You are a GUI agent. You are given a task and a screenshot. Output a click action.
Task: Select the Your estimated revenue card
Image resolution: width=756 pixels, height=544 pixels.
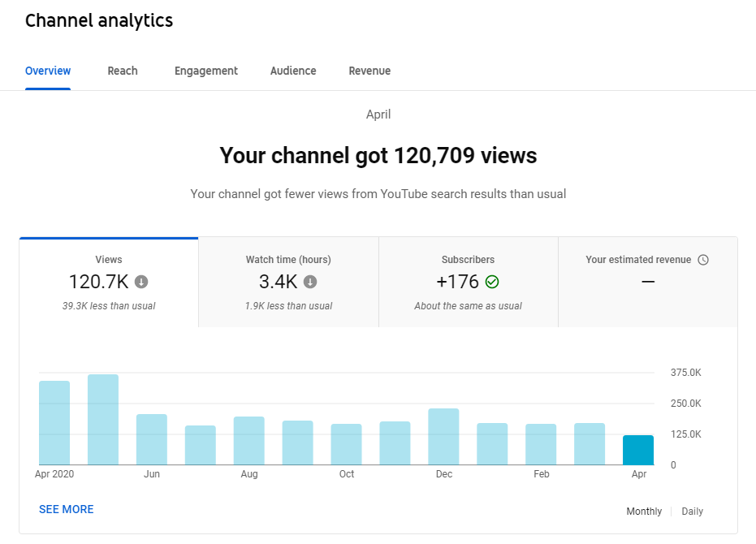[x=648, y=283]
